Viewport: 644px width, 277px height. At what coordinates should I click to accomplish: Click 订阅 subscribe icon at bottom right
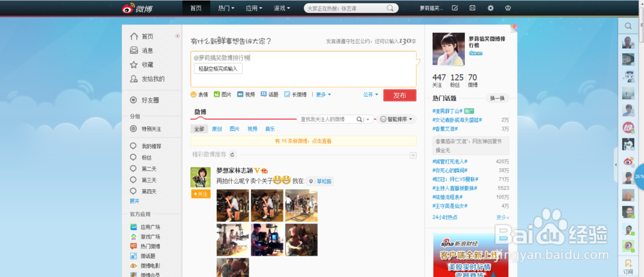[628, 266]
